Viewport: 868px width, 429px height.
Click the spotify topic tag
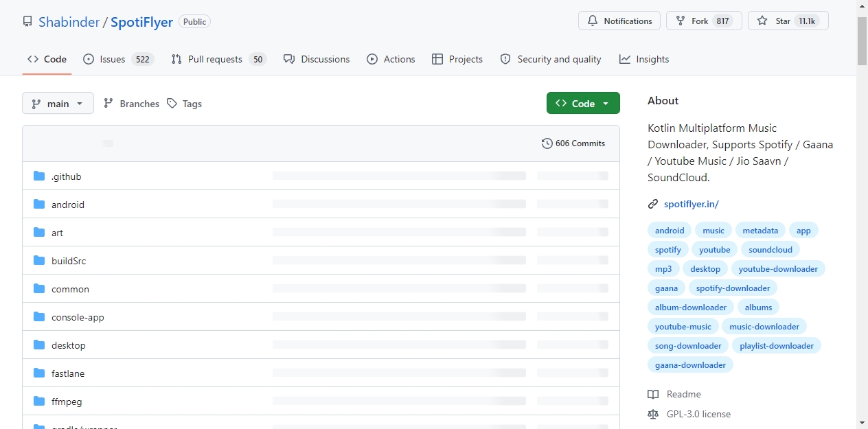pyautogui.click(x=668, y=250)
